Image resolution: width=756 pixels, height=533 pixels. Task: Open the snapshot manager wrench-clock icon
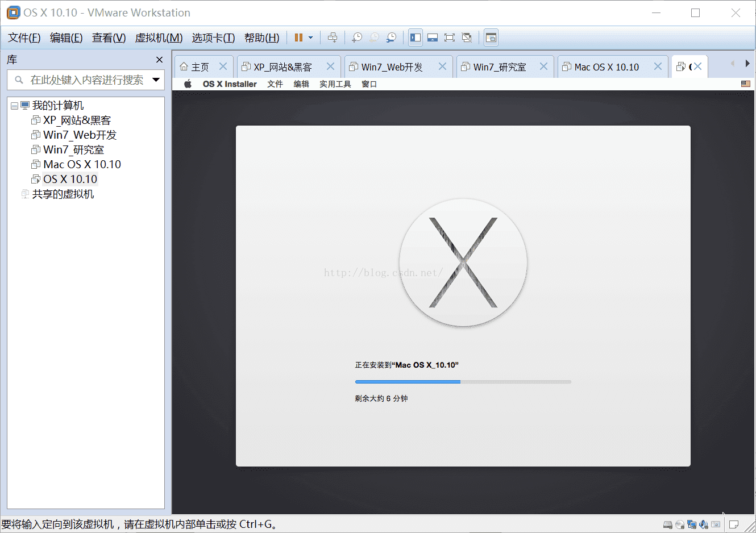(x=391, y=38)
